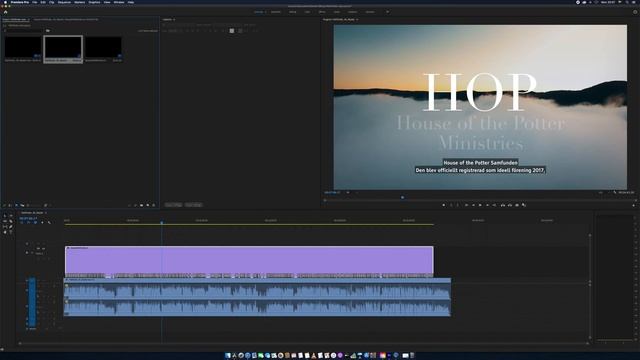Add a marker in the Program monitor
640x360 pixels.
coord(444,205)
